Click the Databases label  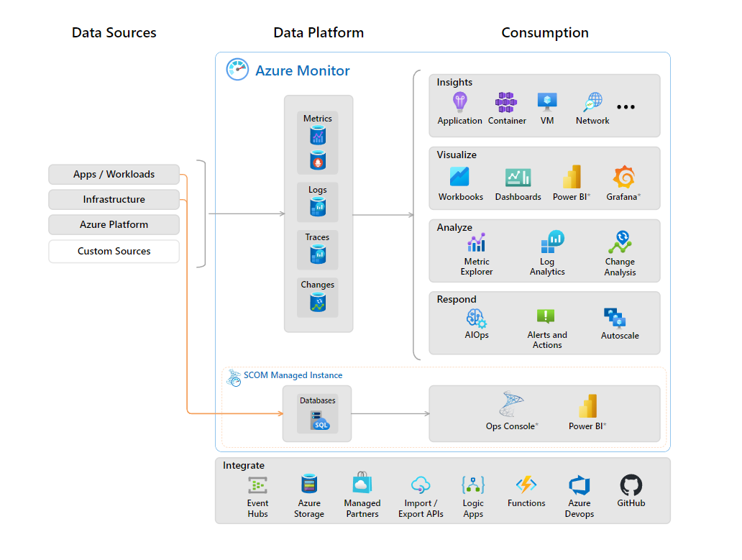click(318, 400)
